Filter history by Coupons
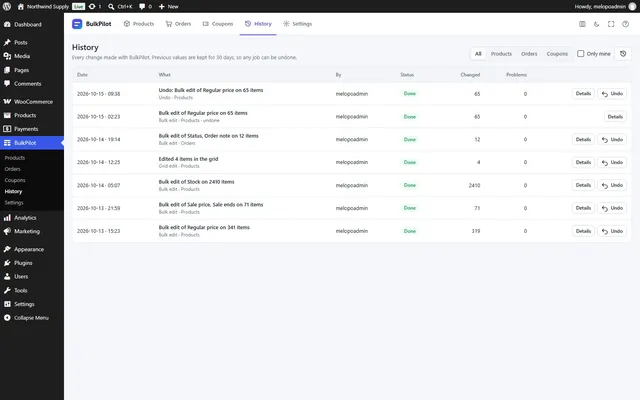 [x=557, y=54]
